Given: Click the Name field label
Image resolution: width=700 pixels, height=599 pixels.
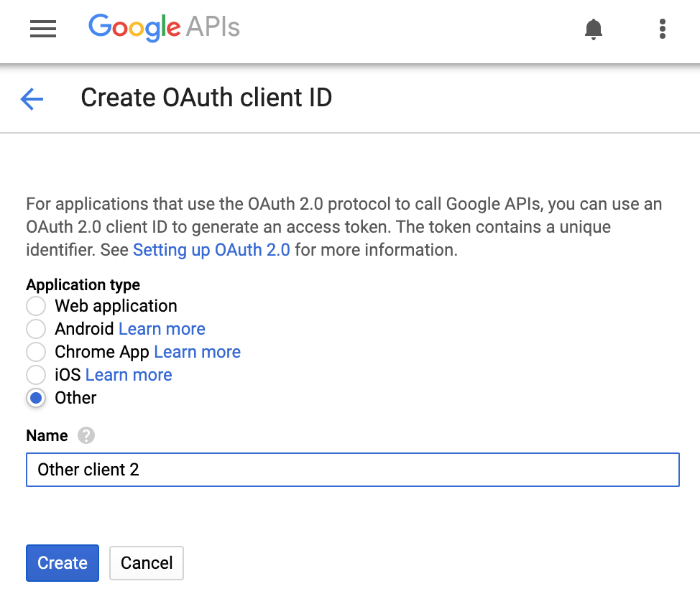Looking at the screenshot, I should (47, 436).
